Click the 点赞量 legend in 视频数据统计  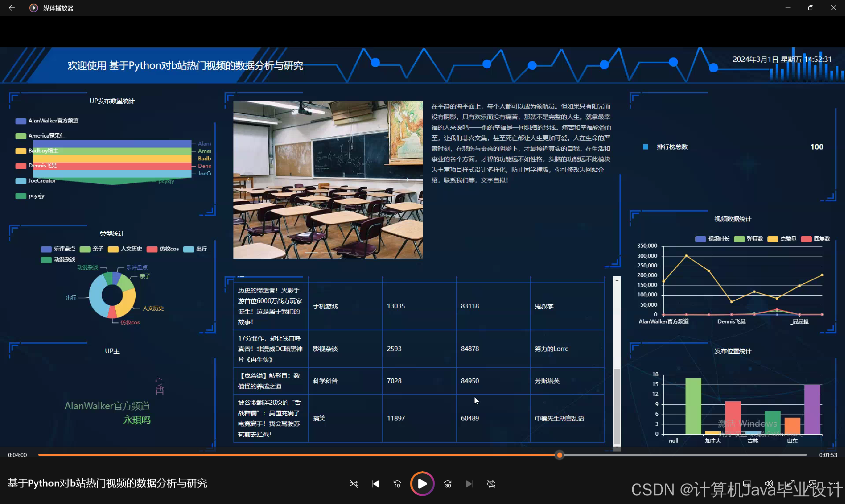[782, 239]
